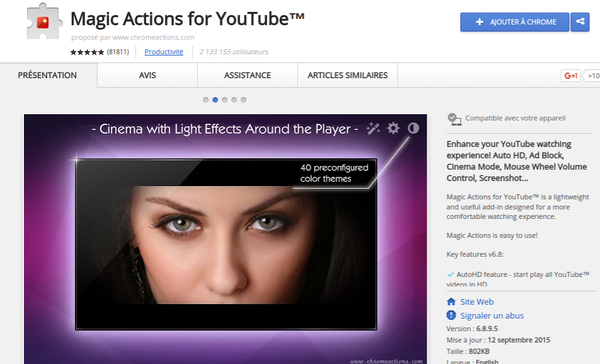
Task: Select the first carousel dot
Action: pyautogui.click(x=206, y=100)
